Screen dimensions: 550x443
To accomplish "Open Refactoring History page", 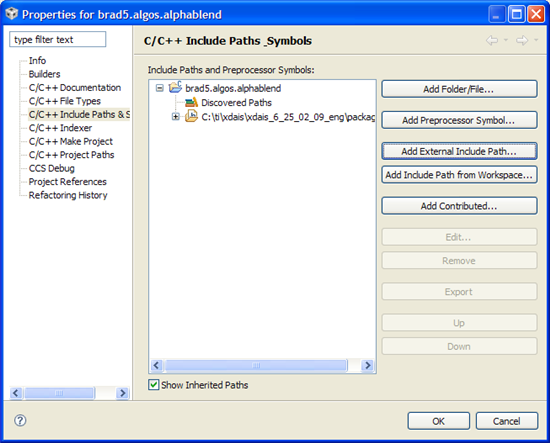I will click(x=68, y=195).
